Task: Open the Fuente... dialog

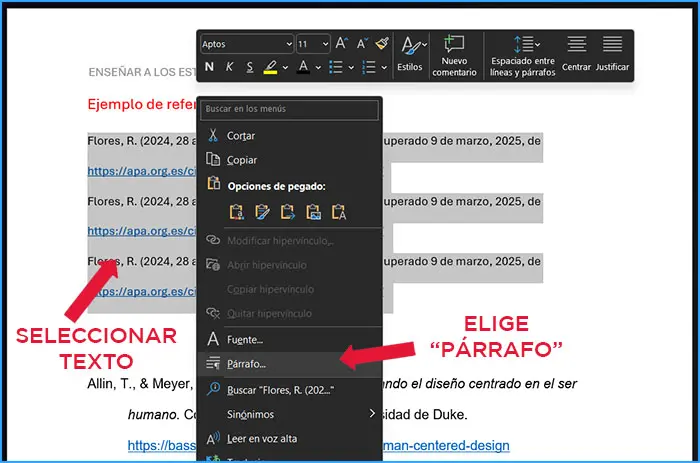Action: tap(289, 340)
